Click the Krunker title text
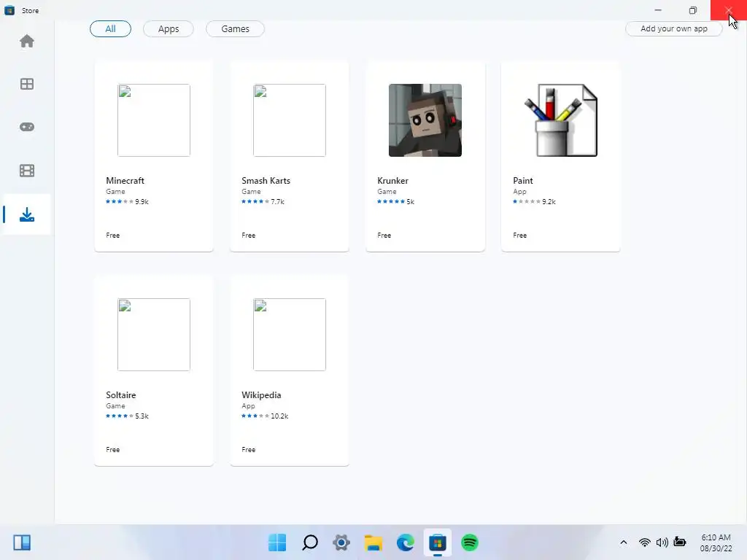The image size is (747, 560). point(392,181)
